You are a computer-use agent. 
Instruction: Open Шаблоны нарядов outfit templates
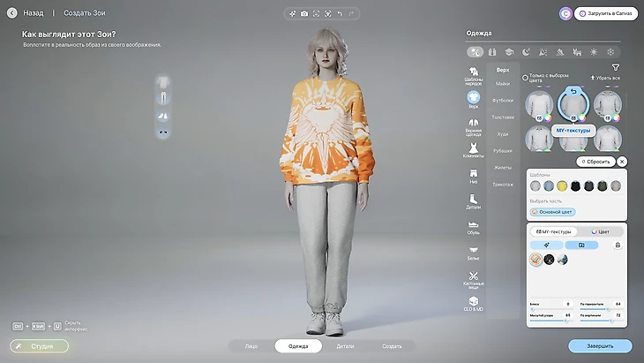click(473, 76)
